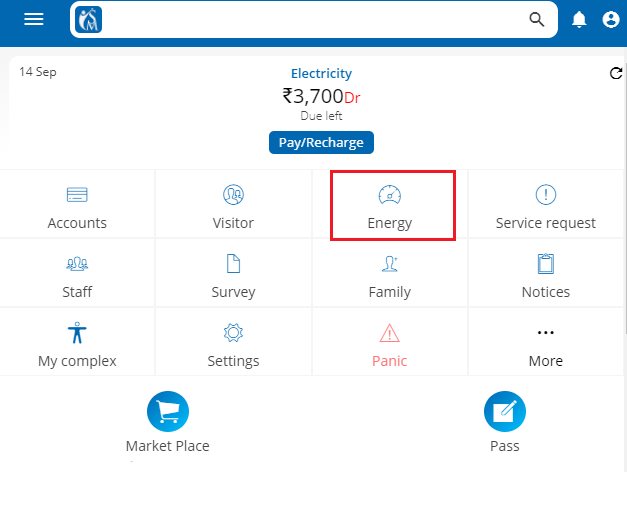Open the Accounts tile
The height and width of the screenshot is (508, 627).
tap(77, 204)
